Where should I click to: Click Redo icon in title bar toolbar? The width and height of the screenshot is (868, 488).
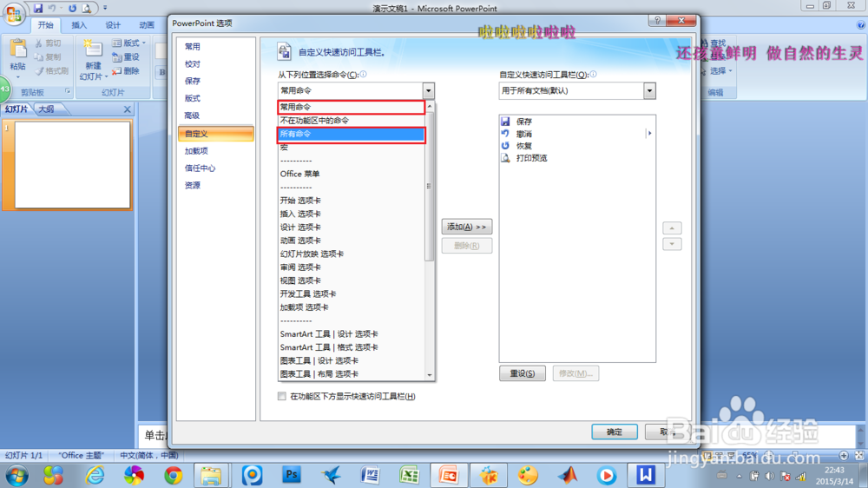[73, 9]
